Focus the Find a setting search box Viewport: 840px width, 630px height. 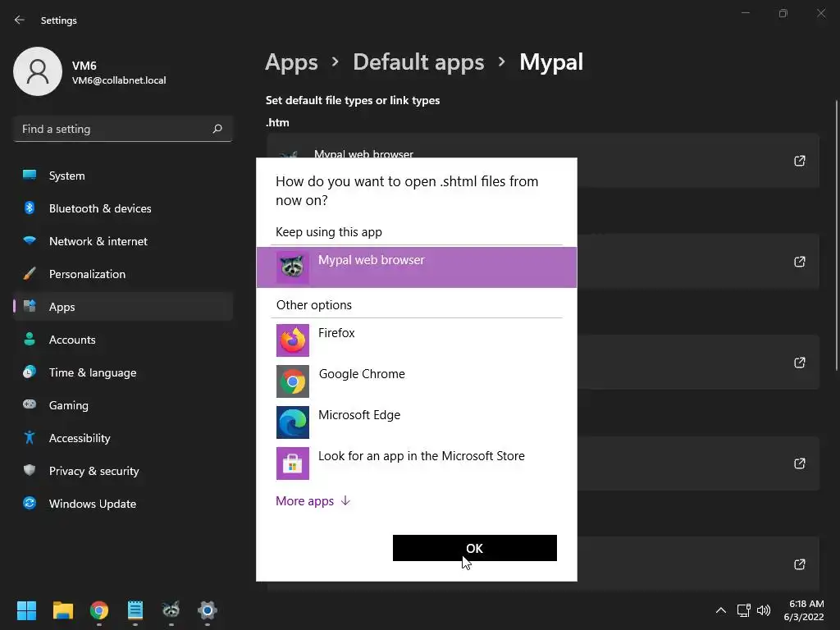(x=123, y=129)
